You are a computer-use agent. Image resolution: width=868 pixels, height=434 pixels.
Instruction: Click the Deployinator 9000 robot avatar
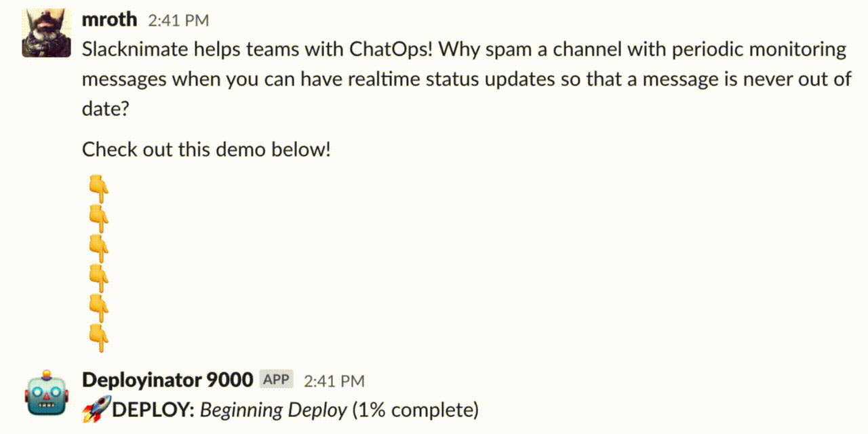[47, 393]
